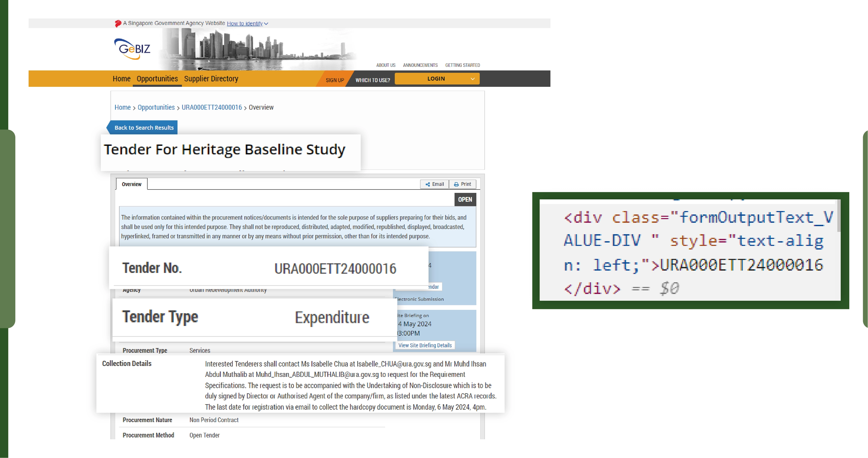Click the Print icon for tender details
The image size is (868, 458).
[x=462, y=184]
